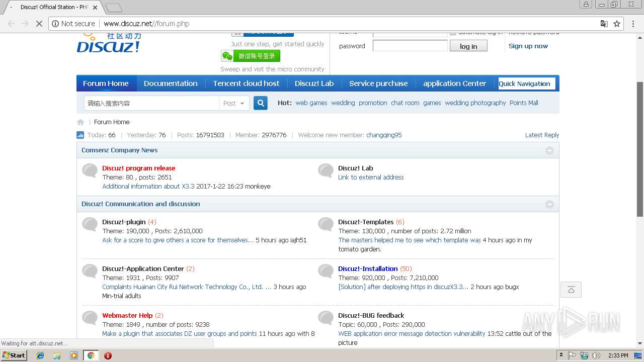Click the Discuz! program release forum icon
Viewport: 644px width, 362px height.
click(x=90, y=170)
